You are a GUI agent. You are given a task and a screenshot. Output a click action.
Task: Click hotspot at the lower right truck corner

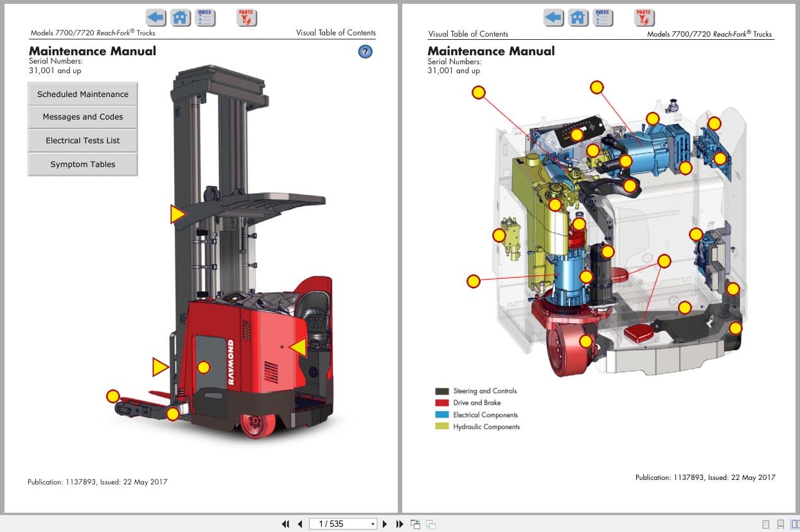pos(736,328)
